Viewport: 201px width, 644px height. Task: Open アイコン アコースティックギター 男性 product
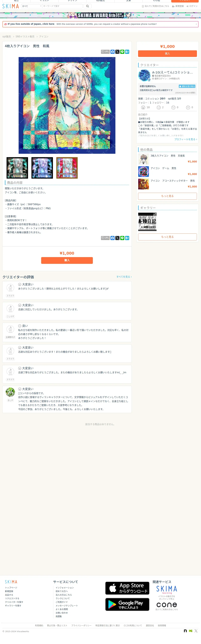click(x=167, y=184)
